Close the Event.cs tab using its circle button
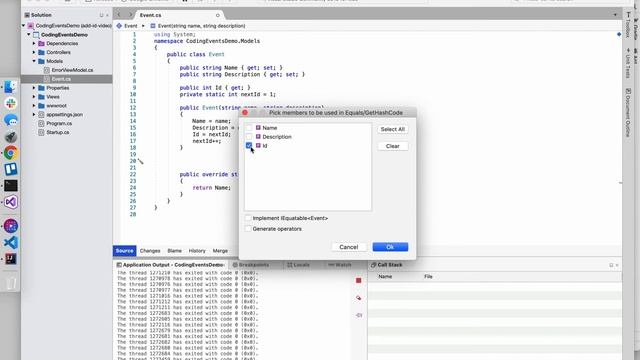This screenshot has height=360, width=640. coord(218,15)
